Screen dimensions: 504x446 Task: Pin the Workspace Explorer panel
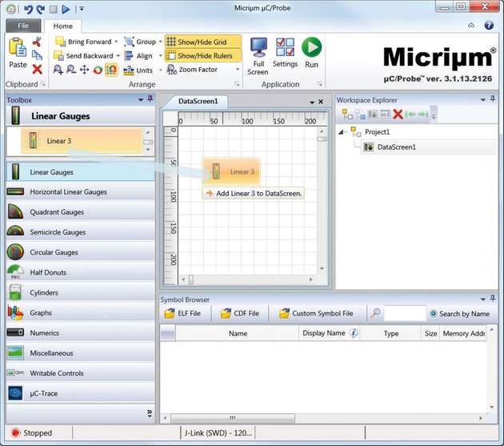click(x=493, y=98)
